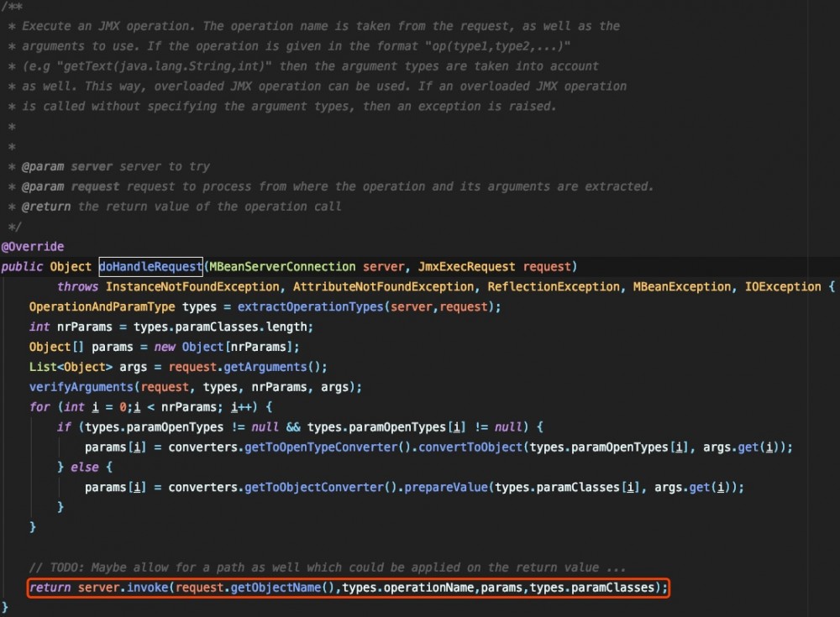This screenshot has width=840, height=617.
Task: Click the highlighted doHandleRequest method name
Action: pyautogui.click(x=150, y=266)
